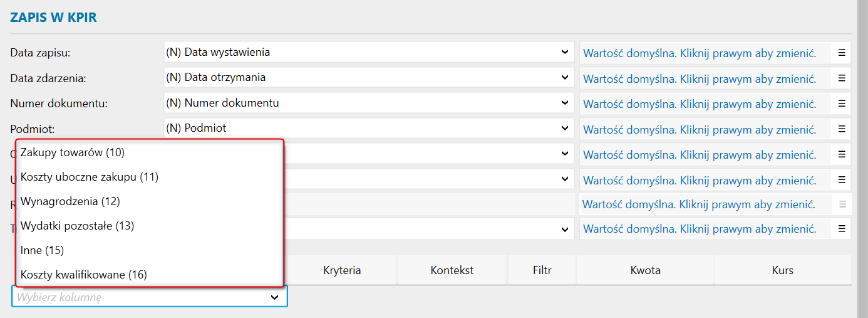Image resolution: width=868 pixels, height=318 pixels.
Task: Expand the Data zapisu dropdown
Action: 565,52
